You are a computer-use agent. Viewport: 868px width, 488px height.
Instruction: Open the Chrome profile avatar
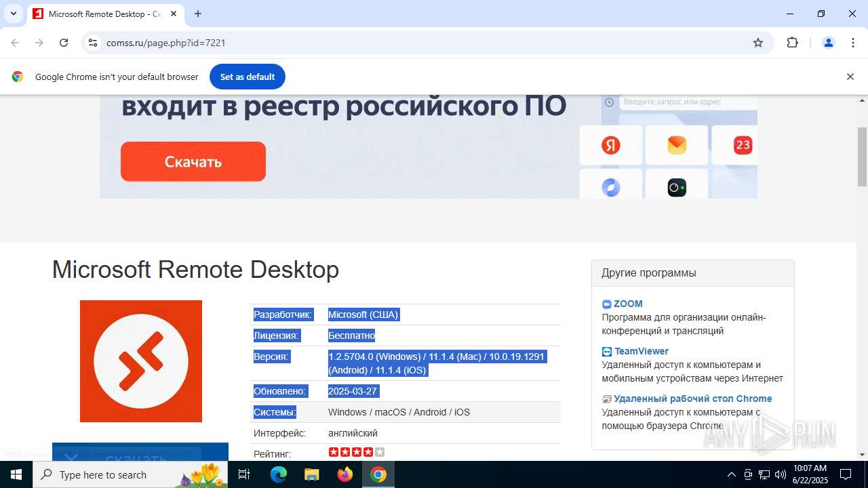coord(829,43)
